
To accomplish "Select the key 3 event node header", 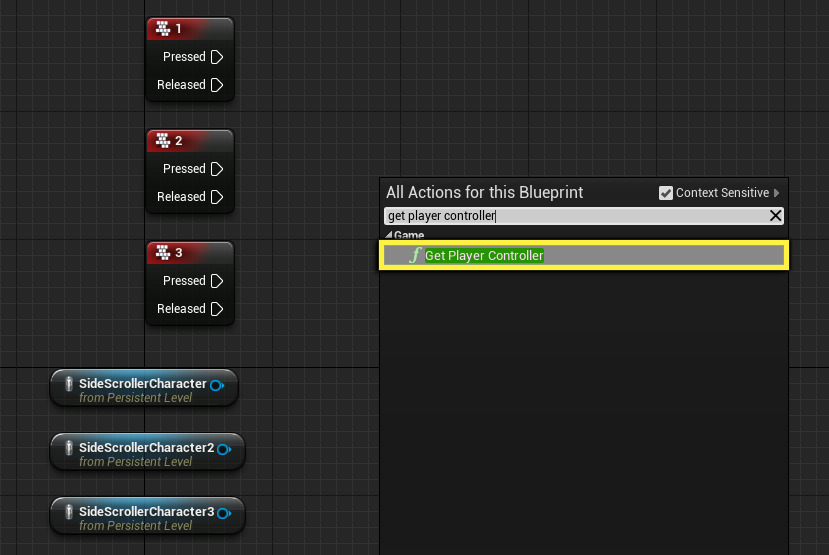I will click(x=190, y=253).
